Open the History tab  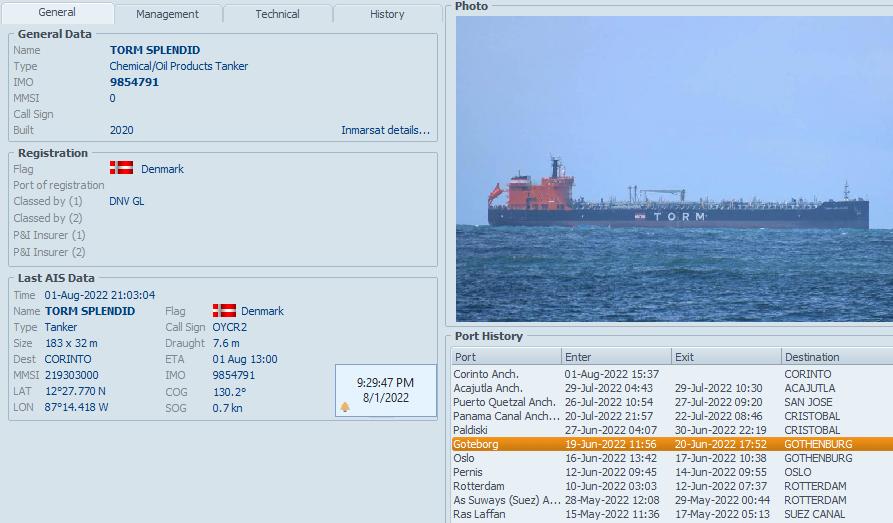[x=387, y=14]
